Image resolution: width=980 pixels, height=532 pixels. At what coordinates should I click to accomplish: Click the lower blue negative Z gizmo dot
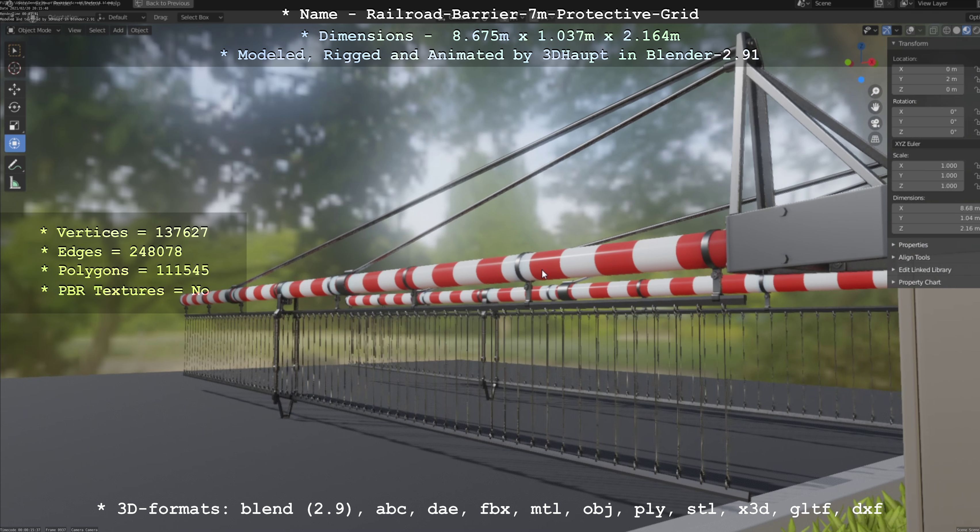861,80
